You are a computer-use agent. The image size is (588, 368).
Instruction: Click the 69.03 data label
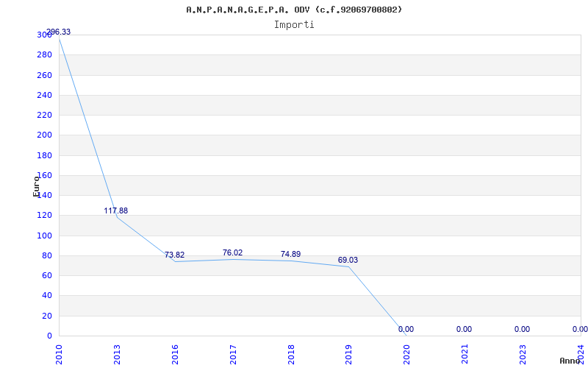coord(348,260)
